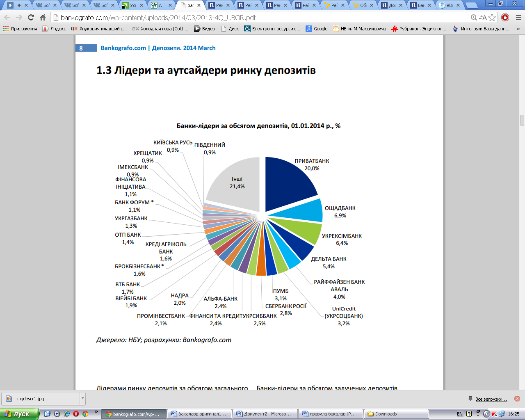Open the Видео bookmark
The height and width of the screenshot is (420, 525).
(x=205, y=29)
